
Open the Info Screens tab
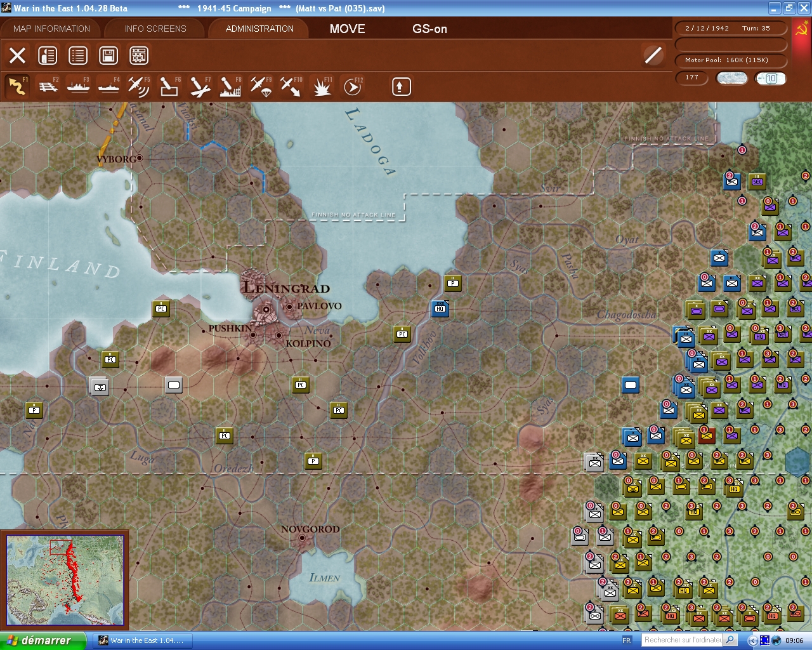pos(155,29)
